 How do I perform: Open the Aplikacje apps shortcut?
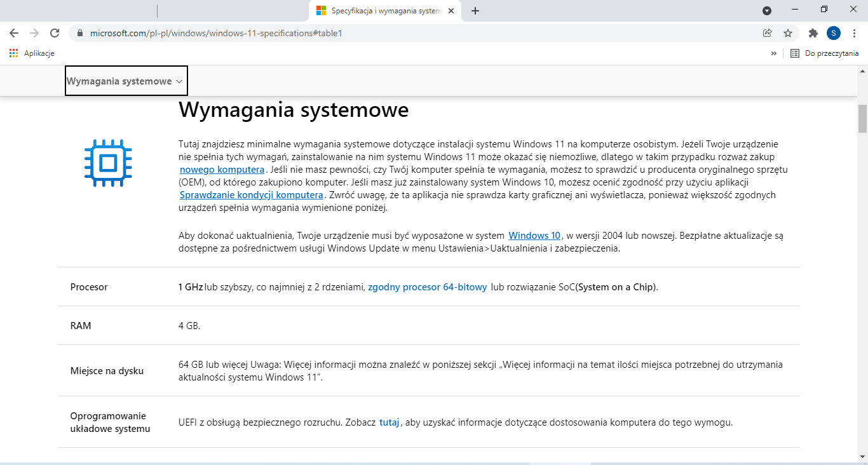(x=32, y=53)
